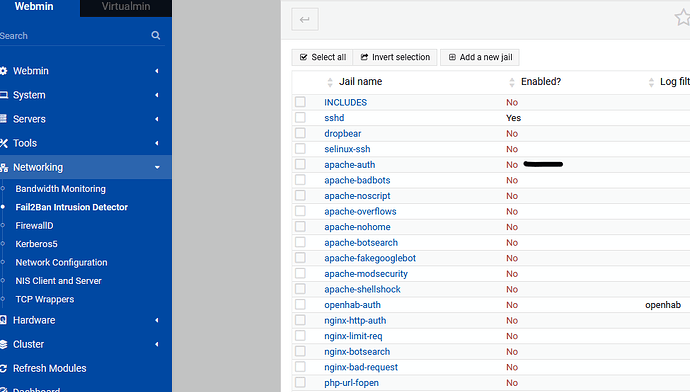Open the apache-modsecurity jail link
Viewport: 690px width, 392px height.
coord(366,274)
